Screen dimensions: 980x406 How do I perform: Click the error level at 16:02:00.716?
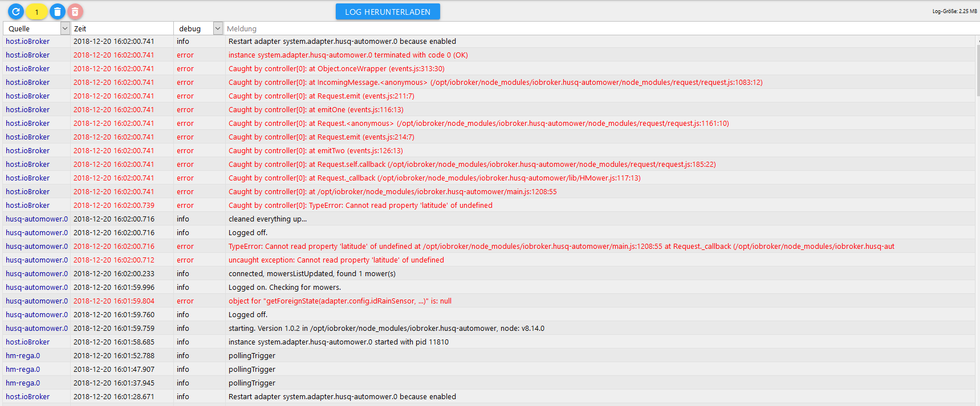point(185,247)
